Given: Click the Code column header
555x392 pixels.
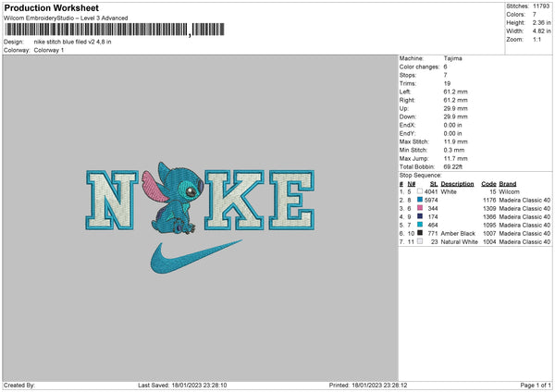Looking at the screenshot, I should point(488,184).
